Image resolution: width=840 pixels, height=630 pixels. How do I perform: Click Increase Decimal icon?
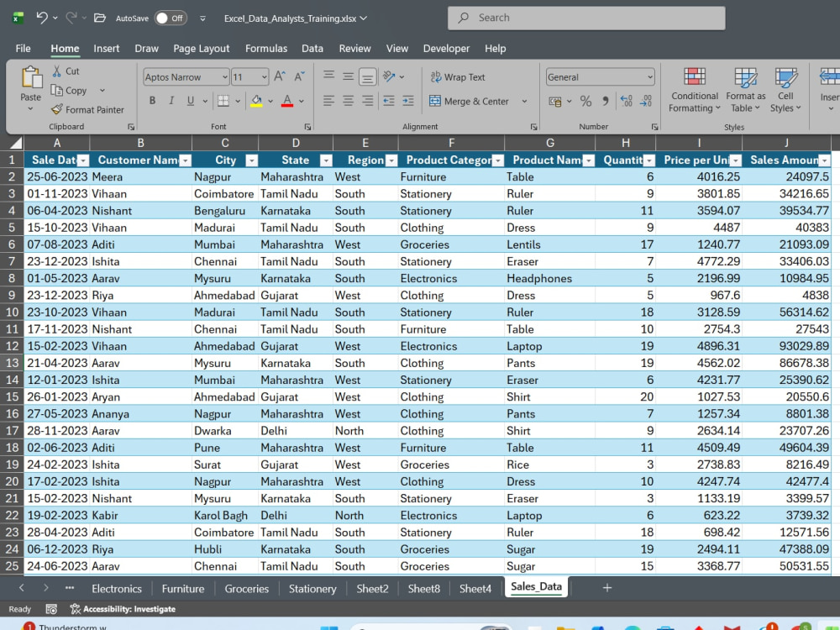627,101
